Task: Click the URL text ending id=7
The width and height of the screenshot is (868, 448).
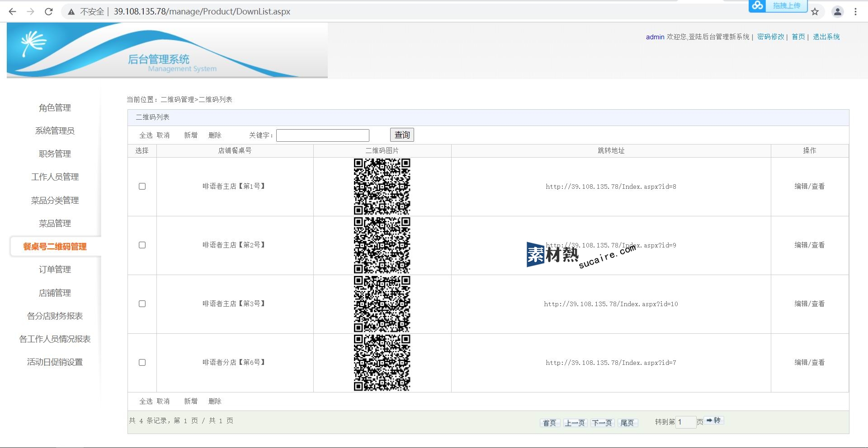Action: (611, 363)
